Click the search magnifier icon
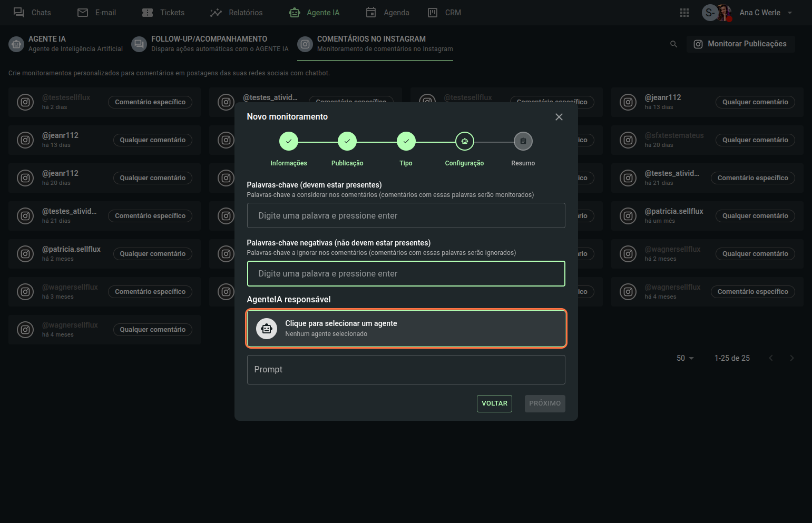This screenshot has height=523, width=812. pos(673,44)
